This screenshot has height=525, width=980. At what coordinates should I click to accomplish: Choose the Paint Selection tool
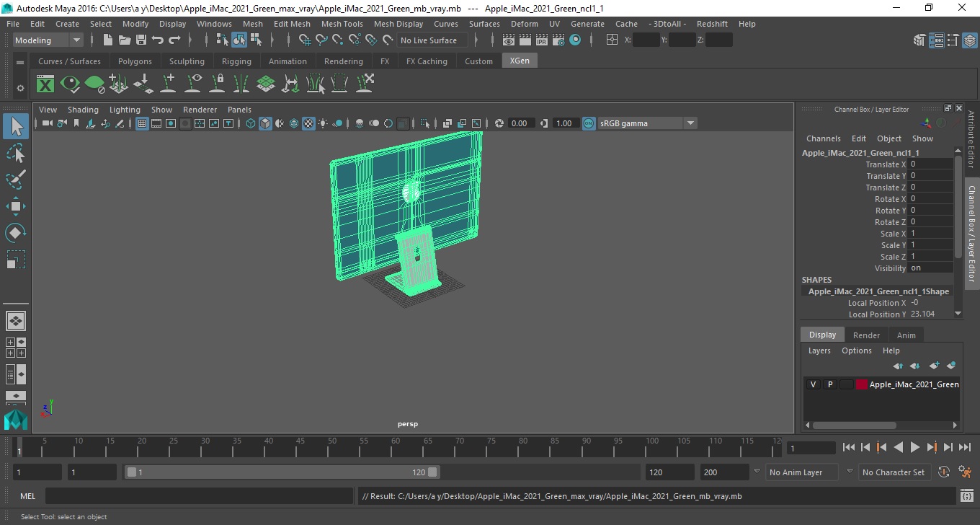tap(16, 180)
